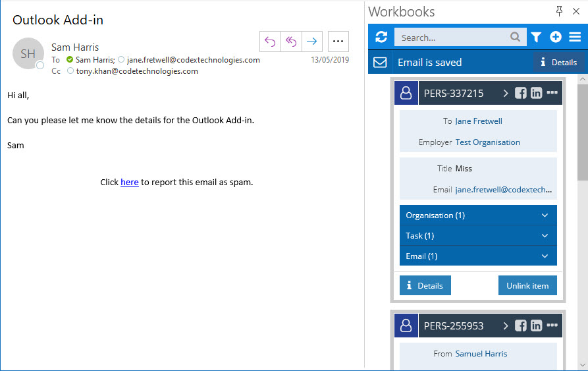Click the envelope icon beside Email is saved
This screenshot has width=588, height=371.
(x=380, y=62)
